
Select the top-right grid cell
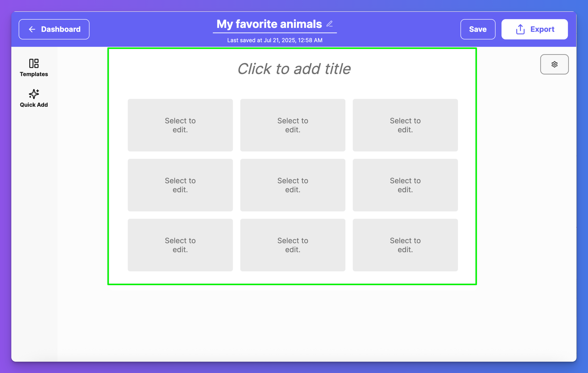405,125
